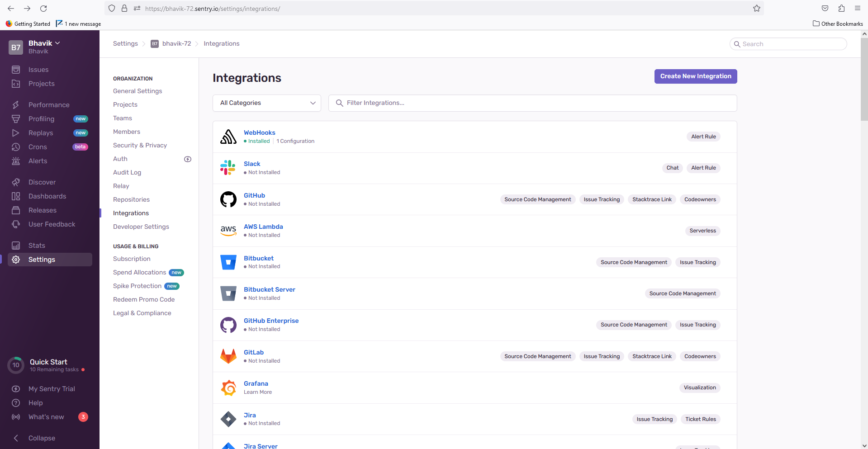Open the Bitbucket Server integration link
Viewport: 868px width, 449px height.
click(270, 289)
